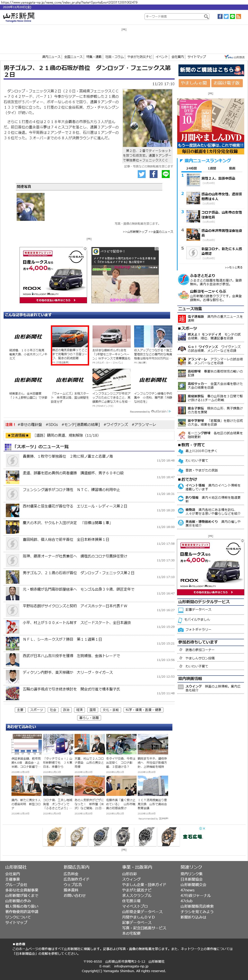248x980 pixels.
Task: Click the ワイヴァンズ news icon
Action: 182,348
